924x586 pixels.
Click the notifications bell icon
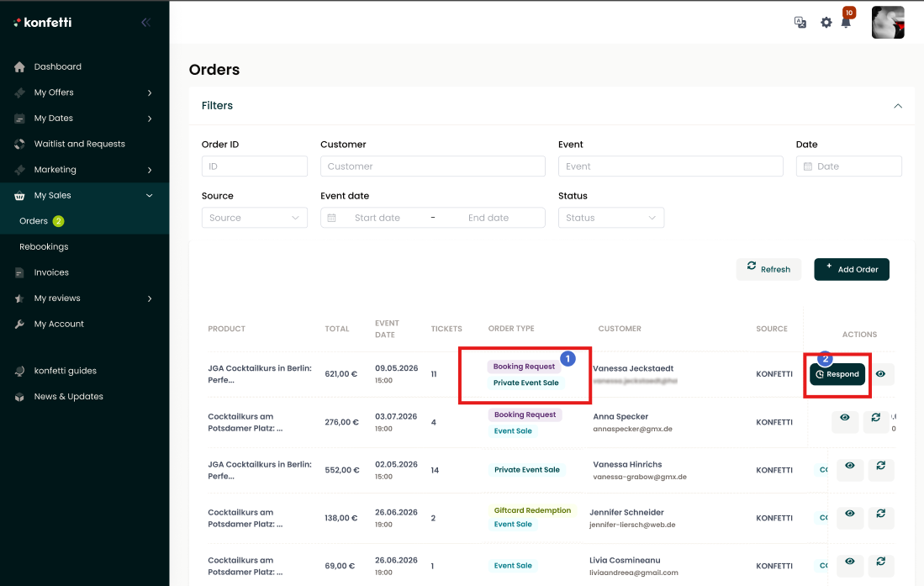[x=846, y=23]
